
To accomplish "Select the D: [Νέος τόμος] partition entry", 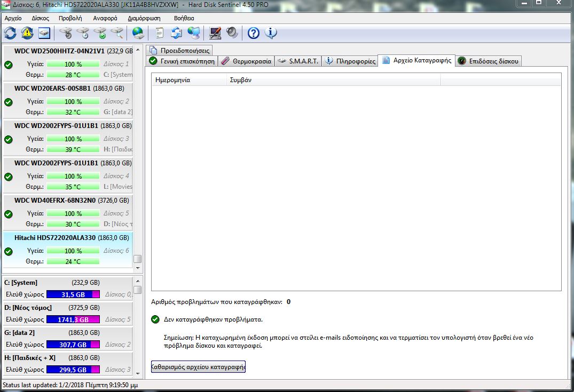I will point(68,314).
